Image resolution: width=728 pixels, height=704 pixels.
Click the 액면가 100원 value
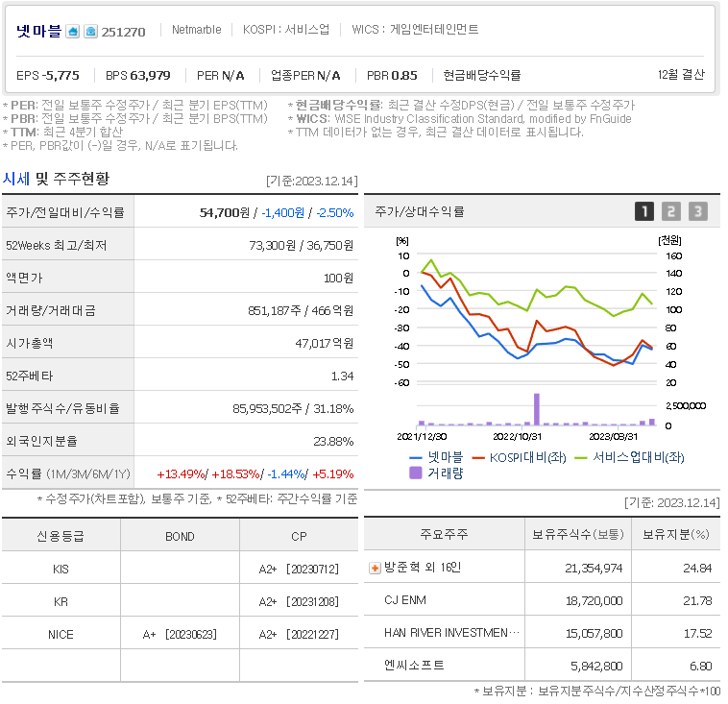(x=338, y=279)
